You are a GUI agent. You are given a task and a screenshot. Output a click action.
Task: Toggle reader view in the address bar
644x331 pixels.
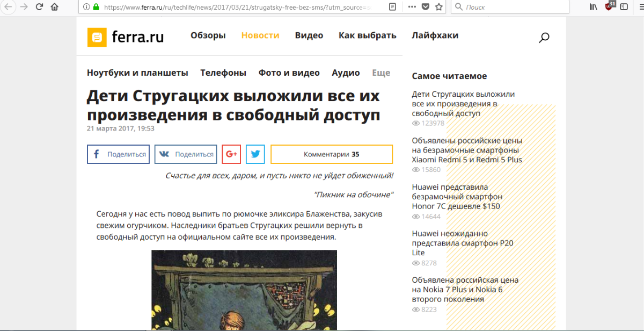coord(393,7)
